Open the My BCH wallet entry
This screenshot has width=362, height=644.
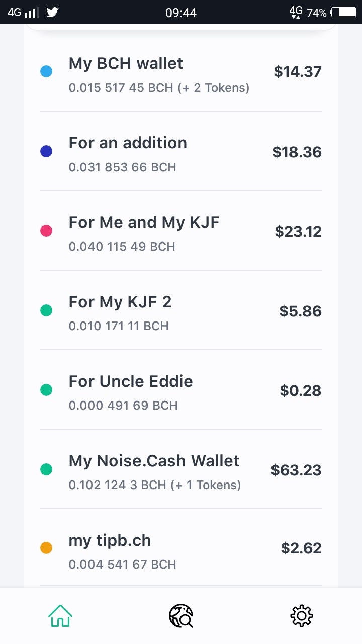click(x=181, y=72)
